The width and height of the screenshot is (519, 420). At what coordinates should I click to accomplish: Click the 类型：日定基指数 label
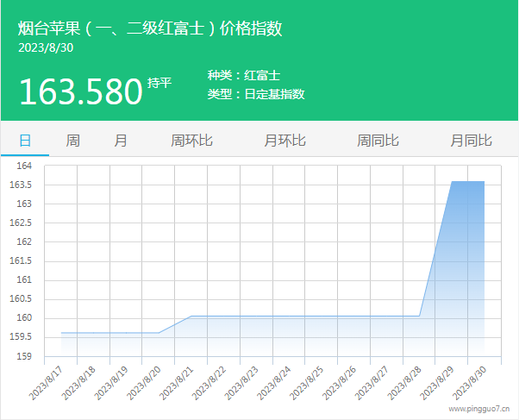point(256,94)
